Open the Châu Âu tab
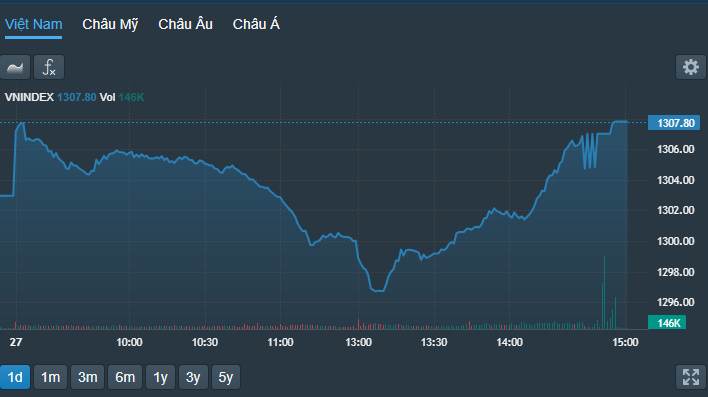The height and width of the screenshot is (397, 708). (185, 24)
